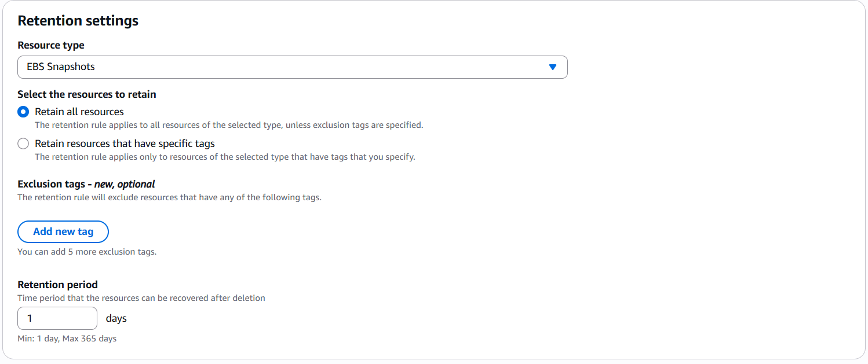
Task: Click "You can add 5 more exclusion tags" text
Action: (87, 252)
